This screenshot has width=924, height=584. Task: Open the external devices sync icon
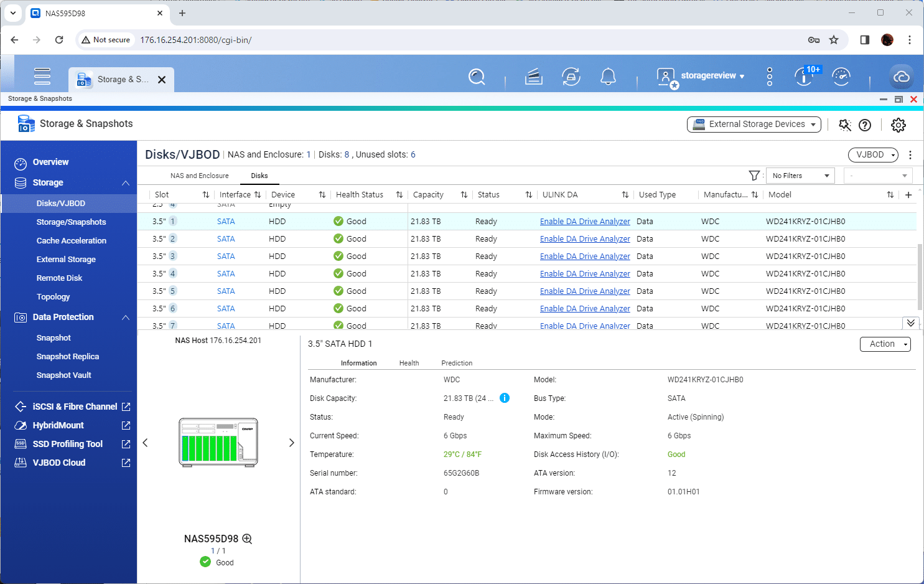coord(571,77)
